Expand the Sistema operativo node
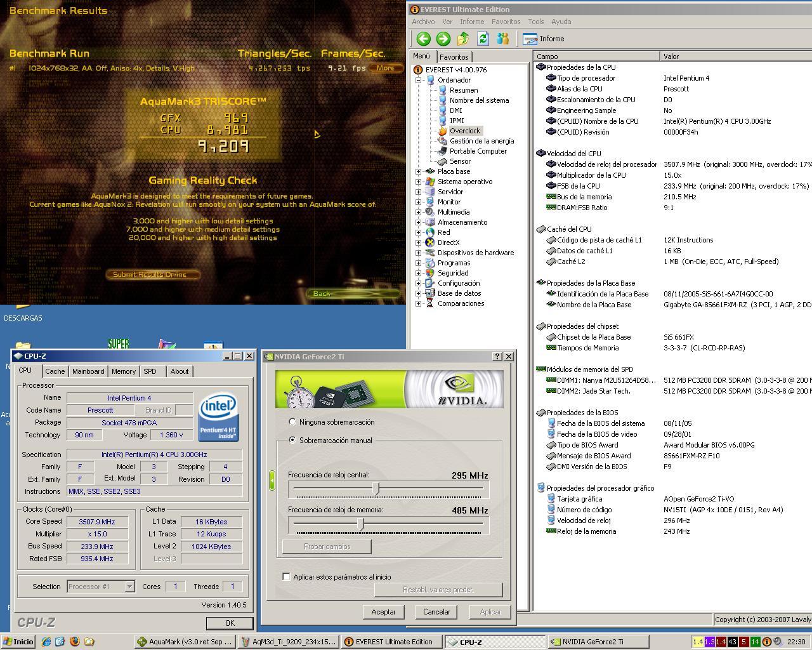This screenshot has height=650, width=812. pyautogui.click(x=419, y=182)
